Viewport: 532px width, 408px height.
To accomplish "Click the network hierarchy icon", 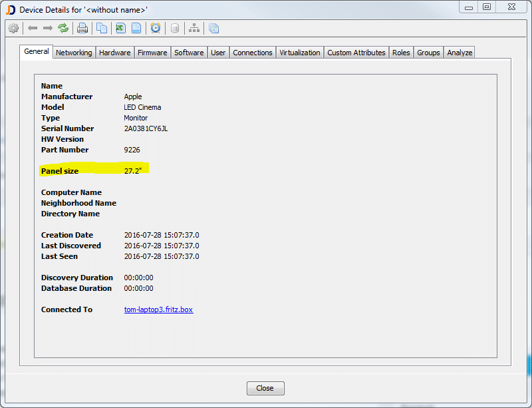I will [x=194, y=28].
